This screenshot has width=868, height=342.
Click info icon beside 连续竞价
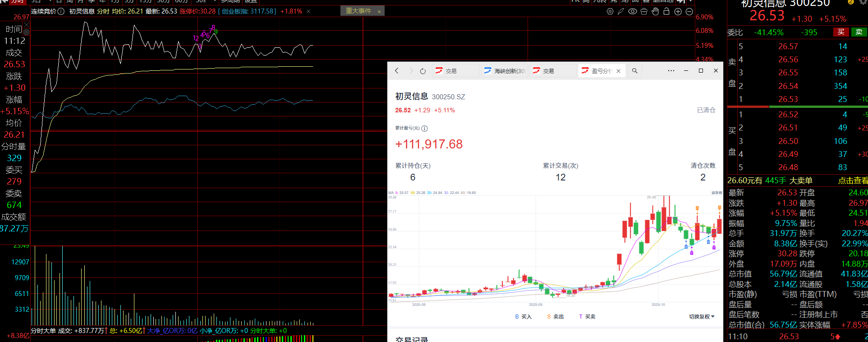[x=61, y=11]
